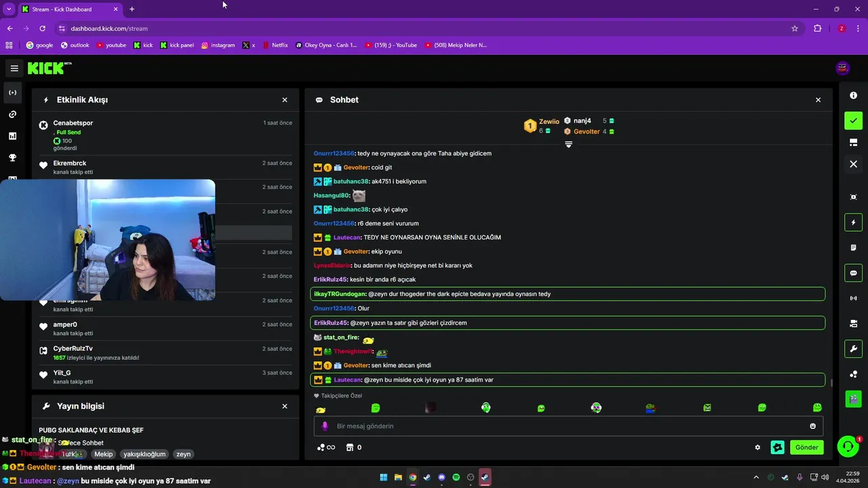
Task: Close the Etkinlik Akışı panel
Action: coord(285,100)
